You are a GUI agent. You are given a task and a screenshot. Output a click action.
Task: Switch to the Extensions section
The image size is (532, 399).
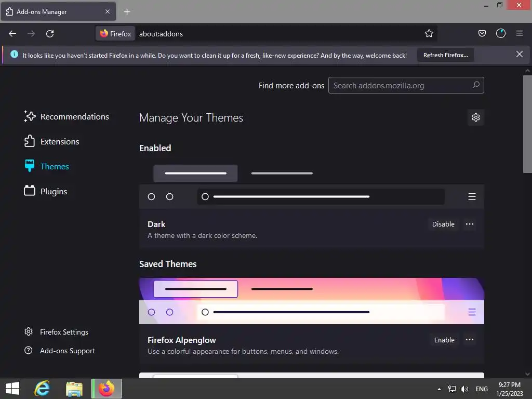51,141
